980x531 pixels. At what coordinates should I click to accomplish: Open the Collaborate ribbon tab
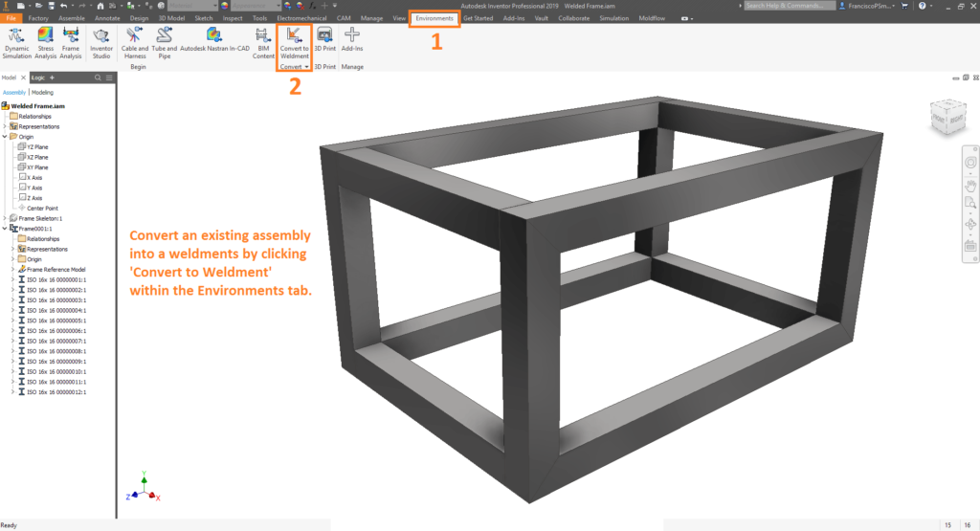coord(574,18)
